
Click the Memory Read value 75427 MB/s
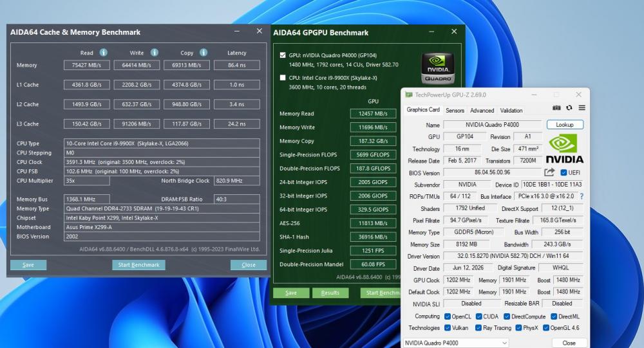tap(87, 65)
